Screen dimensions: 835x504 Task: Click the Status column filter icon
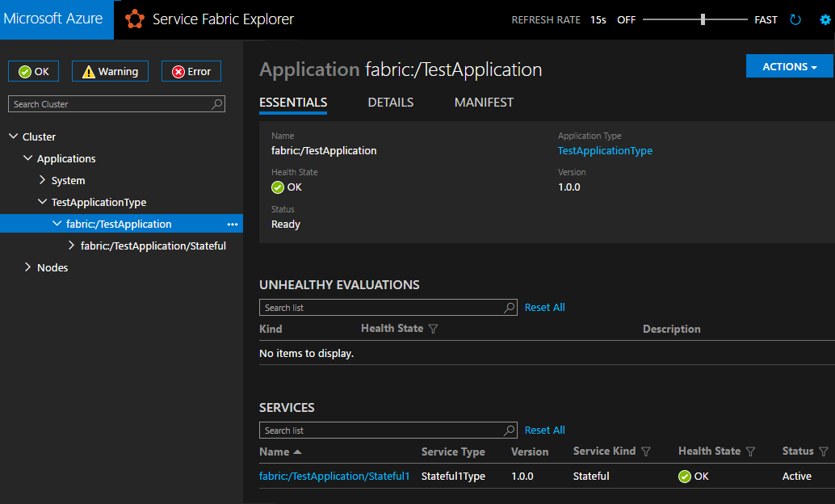coord(823,451)
